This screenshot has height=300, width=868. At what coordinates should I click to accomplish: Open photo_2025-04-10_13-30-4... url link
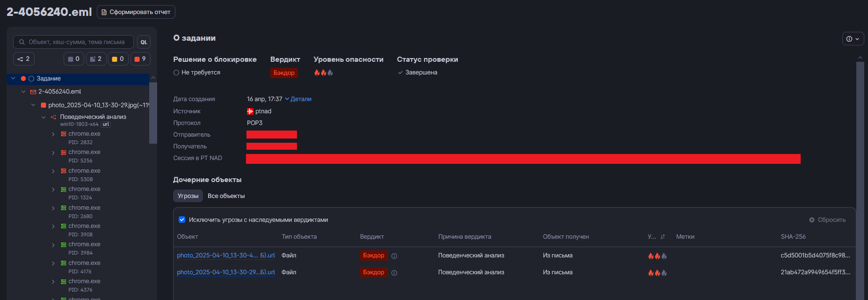(226, 256)
